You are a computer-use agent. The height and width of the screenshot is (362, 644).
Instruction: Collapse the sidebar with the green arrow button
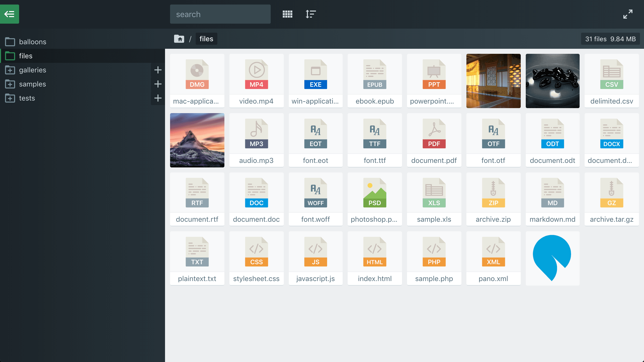[x=10, y=14]
